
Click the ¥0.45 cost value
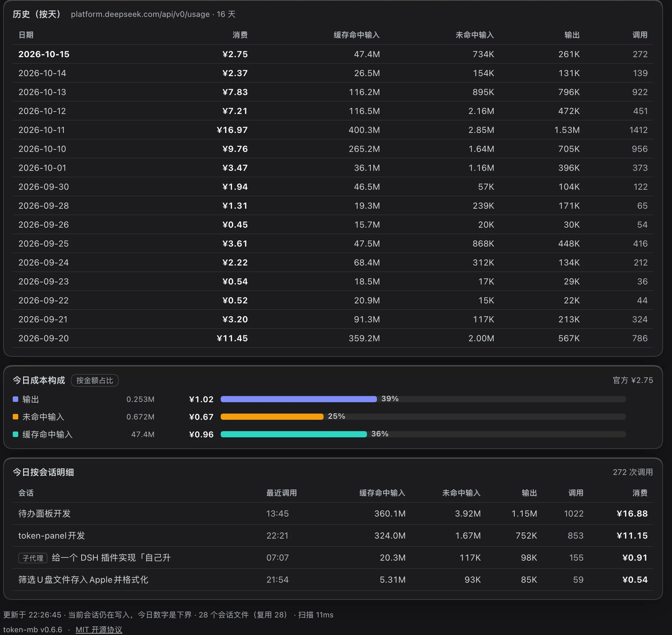(235, 225)
